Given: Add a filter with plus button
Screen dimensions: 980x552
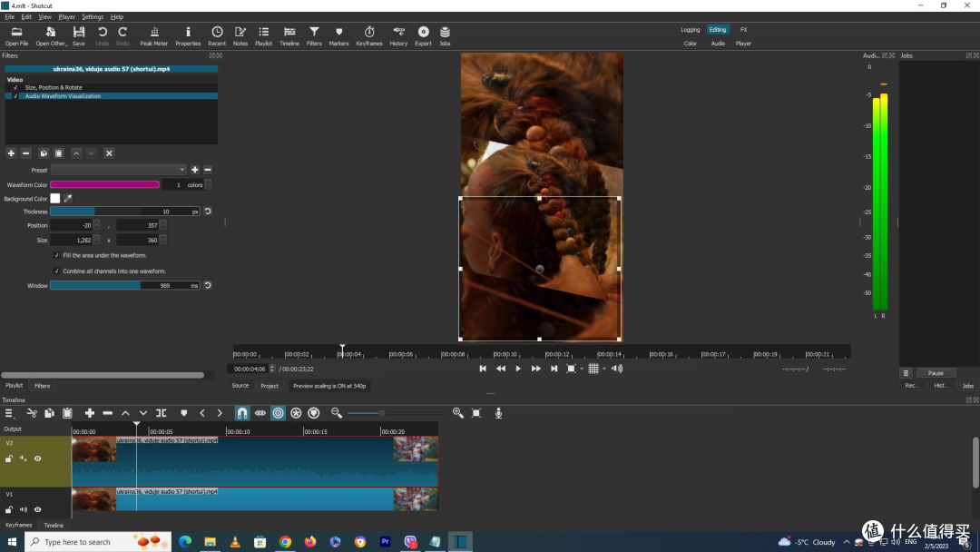Looking at the screenshot, I should [x=11, y=153].
